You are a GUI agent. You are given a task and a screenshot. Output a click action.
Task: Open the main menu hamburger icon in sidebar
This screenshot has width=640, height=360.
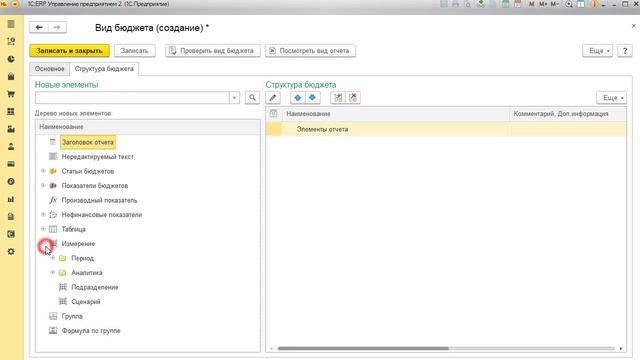(x=11, y=24)
